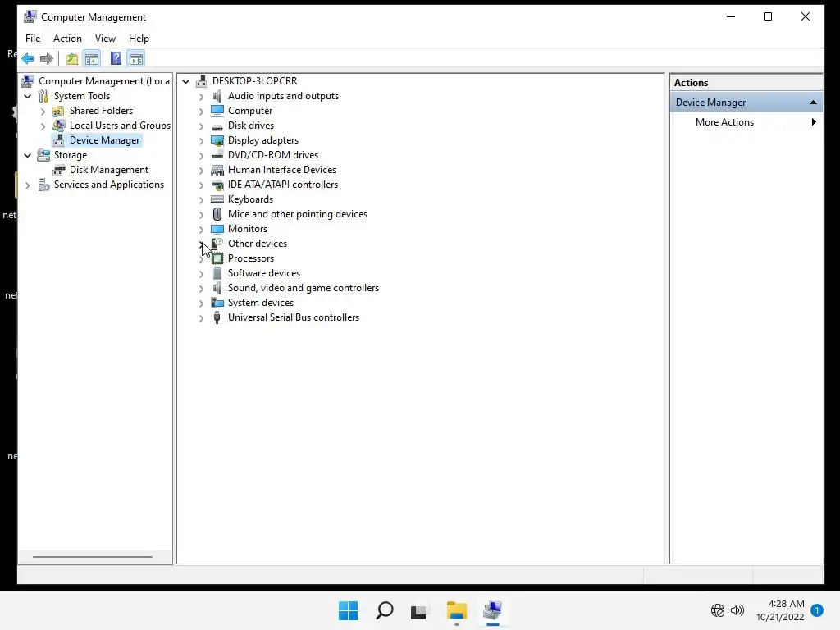Screen dimensions: 840x630
Task: Select Human Interface Devices label
Action: (282, 170)
